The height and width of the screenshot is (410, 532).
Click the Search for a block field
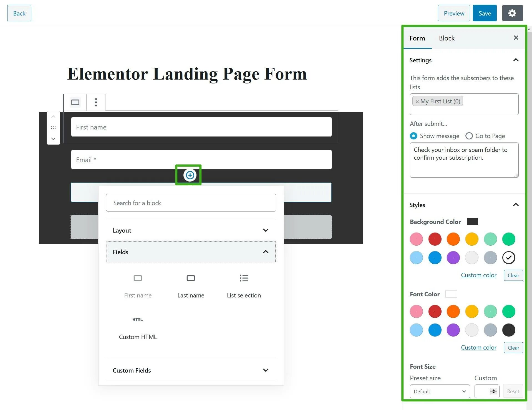coord(191,203)
